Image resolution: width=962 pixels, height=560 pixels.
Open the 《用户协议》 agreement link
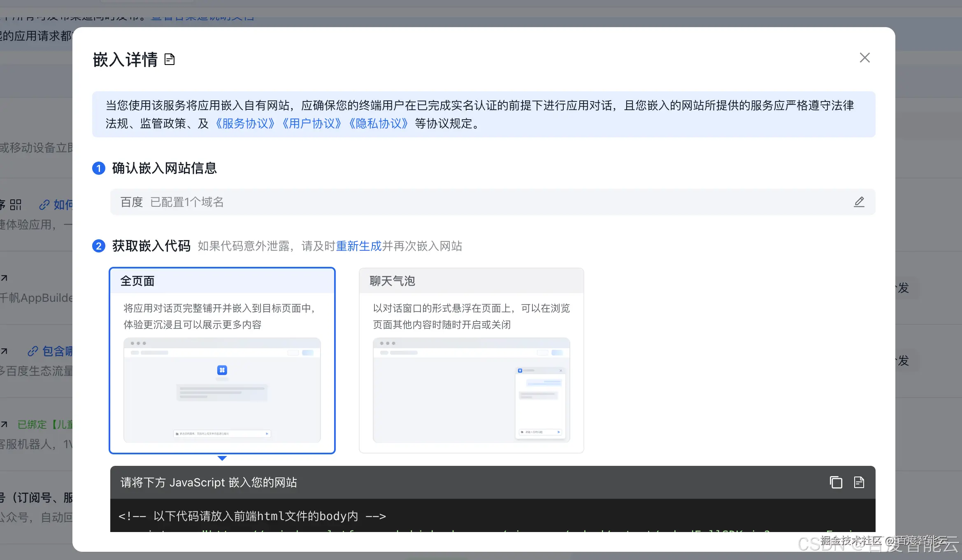[x=312, y=124]
